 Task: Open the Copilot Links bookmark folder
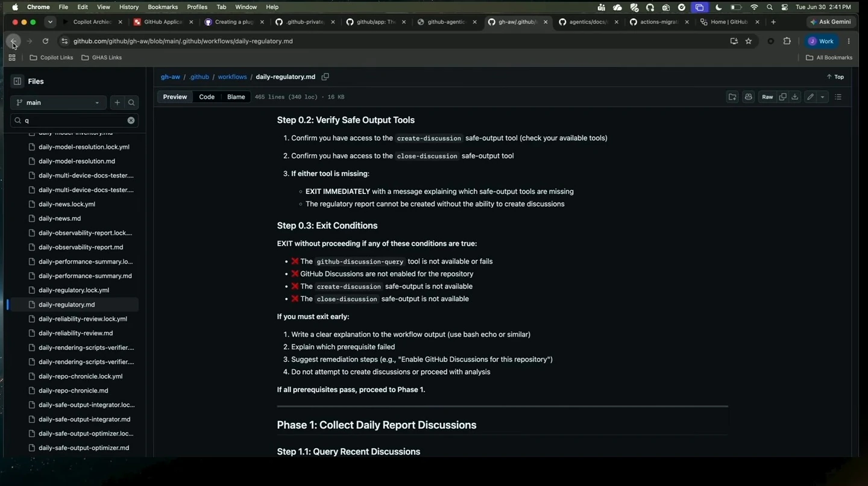(51, 58)
